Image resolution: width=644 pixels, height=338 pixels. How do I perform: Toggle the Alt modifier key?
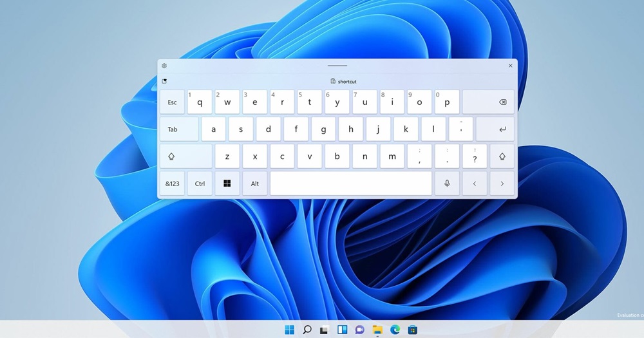254,183
